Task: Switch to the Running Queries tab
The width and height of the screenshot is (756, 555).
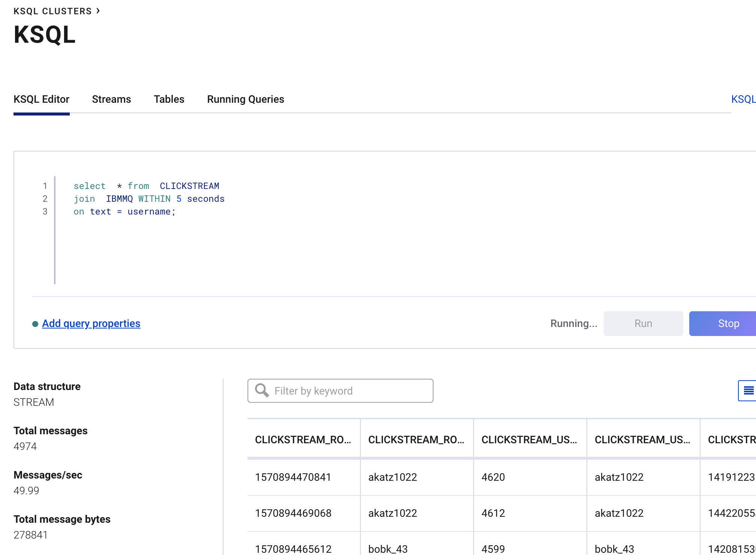Action: click(x=246, y=99)
